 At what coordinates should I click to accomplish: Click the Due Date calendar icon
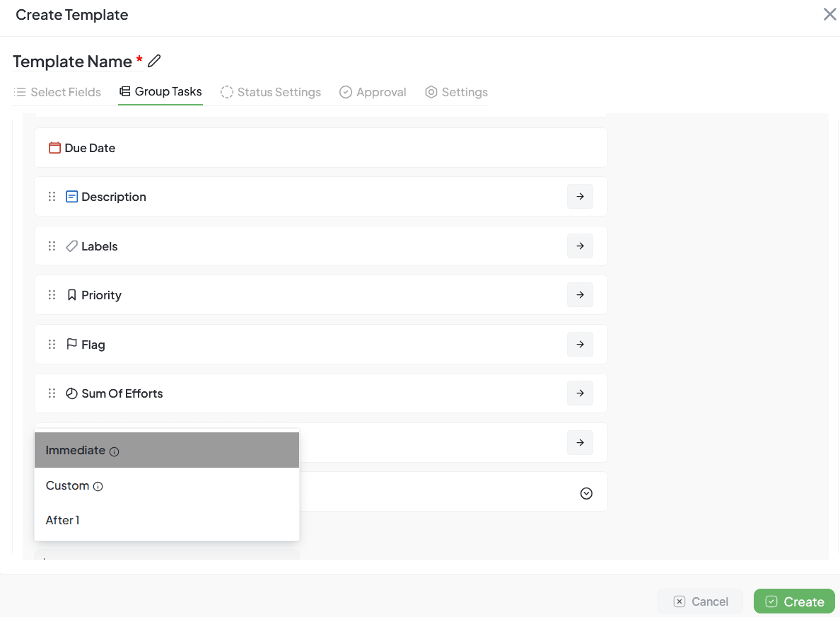(x=54, y=148)
